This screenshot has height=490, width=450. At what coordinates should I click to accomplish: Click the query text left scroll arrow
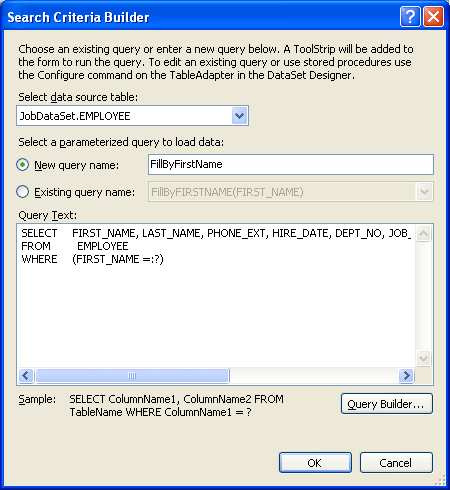coord(26,375)
